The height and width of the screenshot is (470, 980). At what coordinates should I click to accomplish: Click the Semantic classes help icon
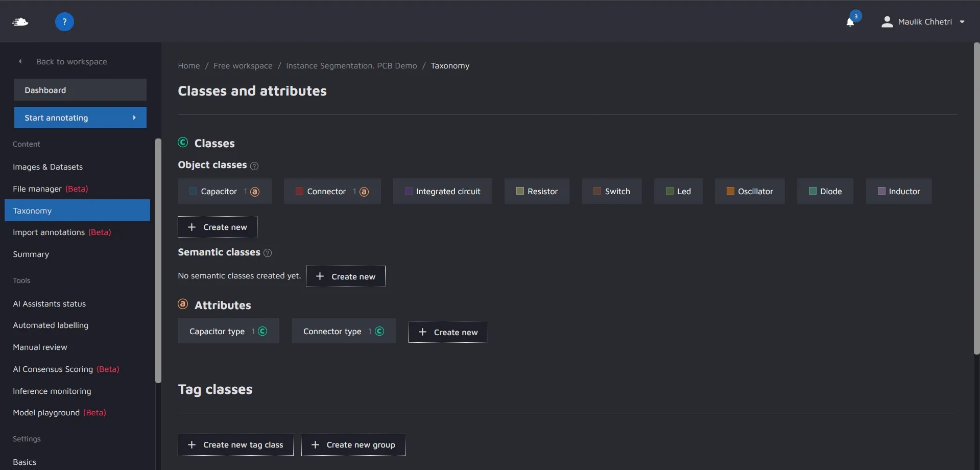click(268, 253)
